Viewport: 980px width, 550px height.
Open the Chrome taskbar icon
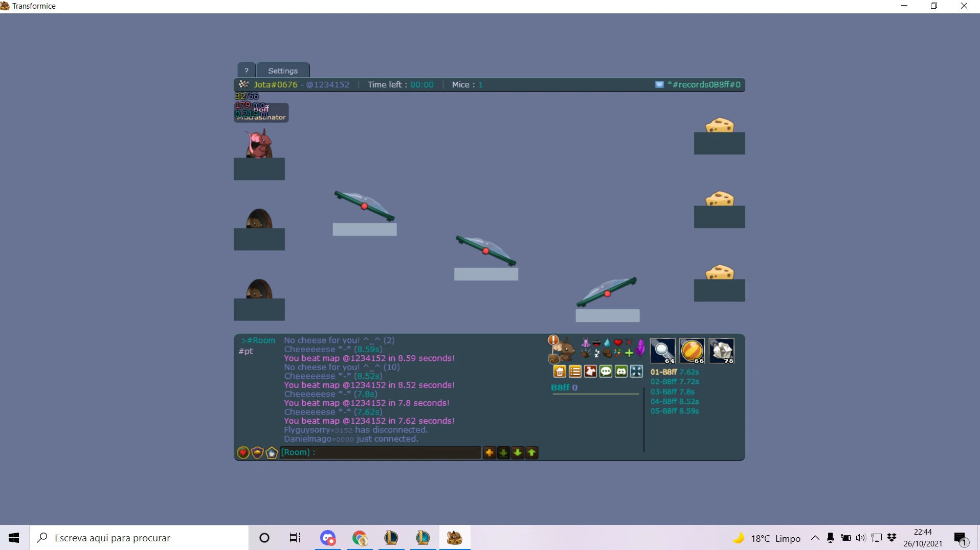point(360,538)
